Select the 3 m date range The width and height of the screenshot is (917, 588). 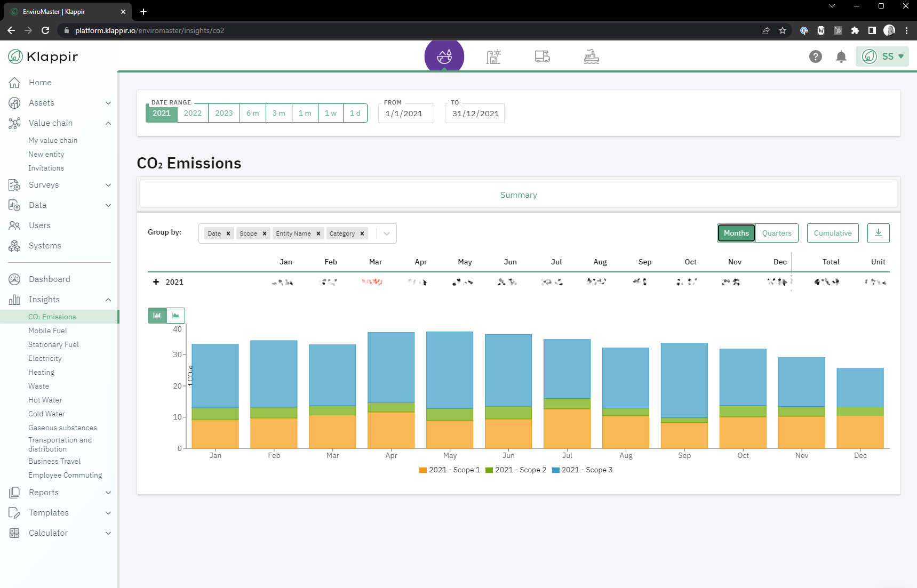pos(279,113)
